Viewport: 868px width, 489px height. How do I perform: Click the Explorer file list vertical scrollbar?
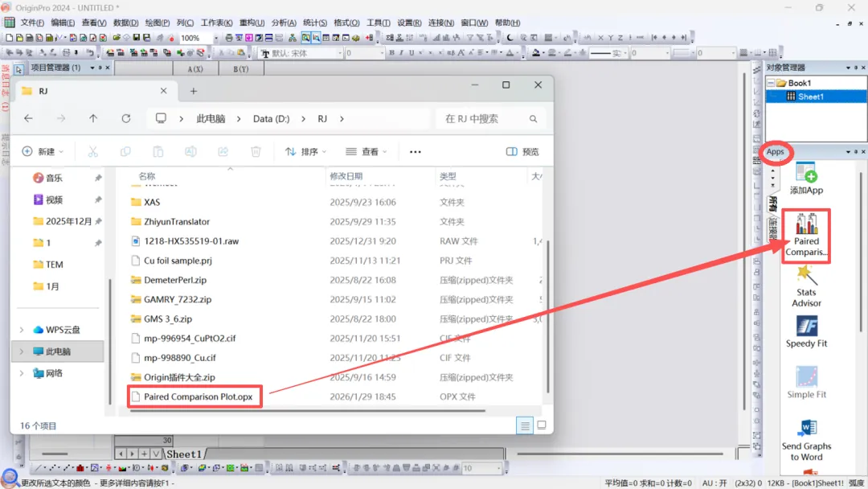click(x=548, y=316)
